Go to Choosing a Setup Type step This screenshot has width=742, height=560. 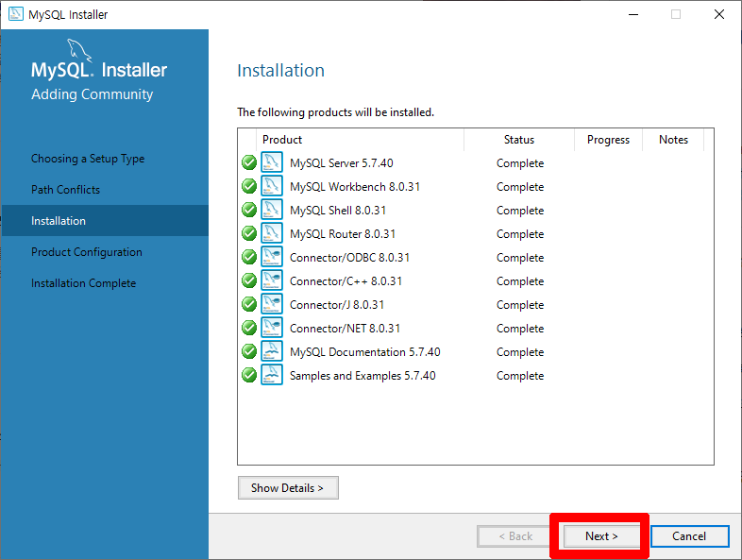88,159
